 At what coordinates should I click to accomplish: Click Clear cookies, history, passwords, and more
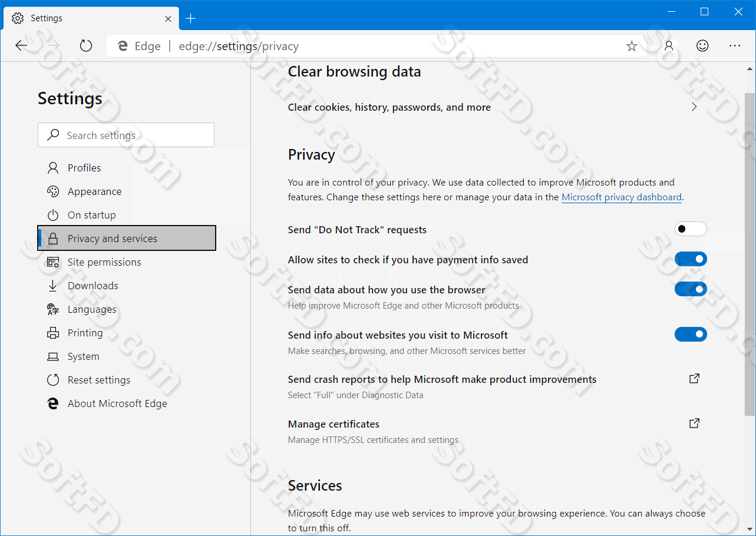click(389, 107)
